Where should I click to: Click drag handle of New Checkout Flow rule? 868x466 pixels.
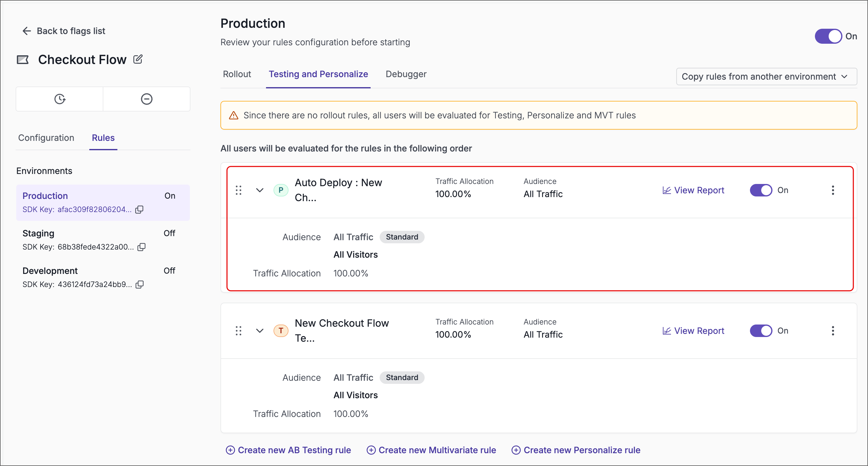tap(239, 331)
